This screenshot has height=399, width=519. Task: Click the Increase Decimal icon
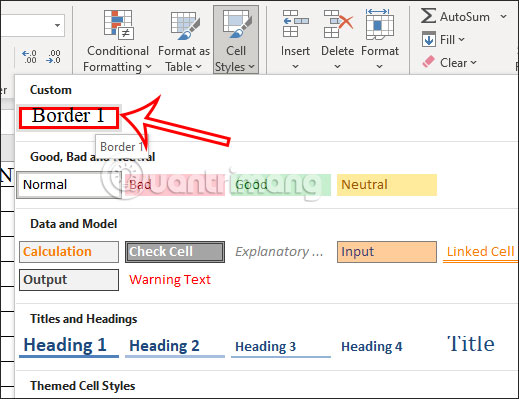(x=29, y=57)
